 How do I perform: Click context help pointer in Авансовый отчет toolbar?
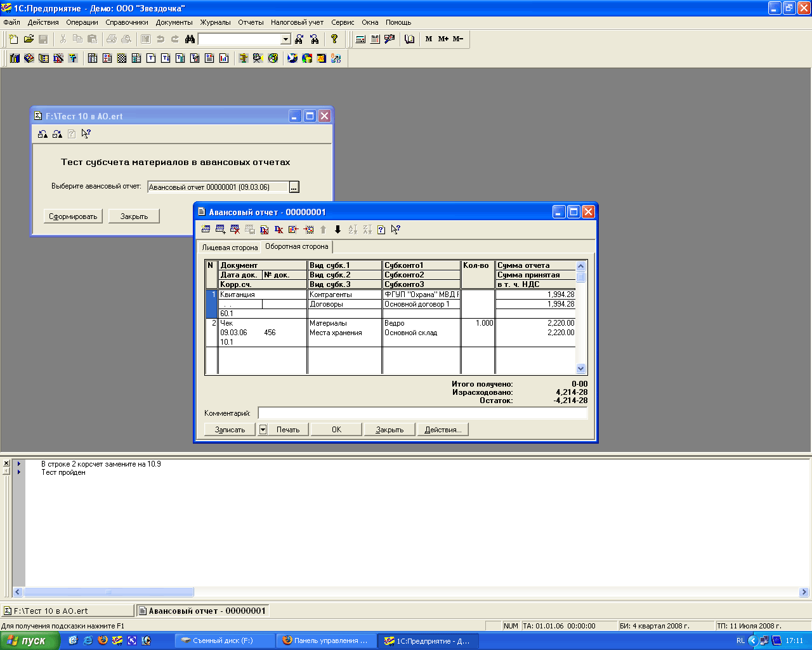[x=396, y=230]
